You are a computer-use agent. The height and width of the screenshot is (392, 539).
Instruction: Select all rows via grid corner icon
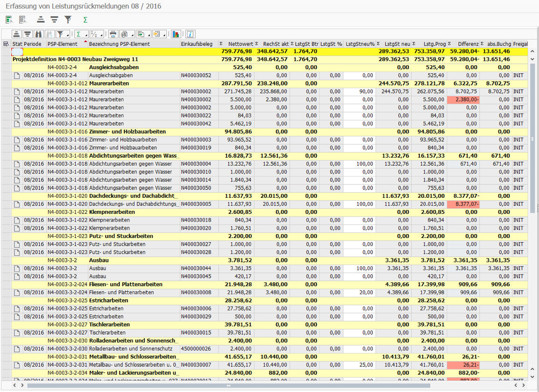(6, 44)
